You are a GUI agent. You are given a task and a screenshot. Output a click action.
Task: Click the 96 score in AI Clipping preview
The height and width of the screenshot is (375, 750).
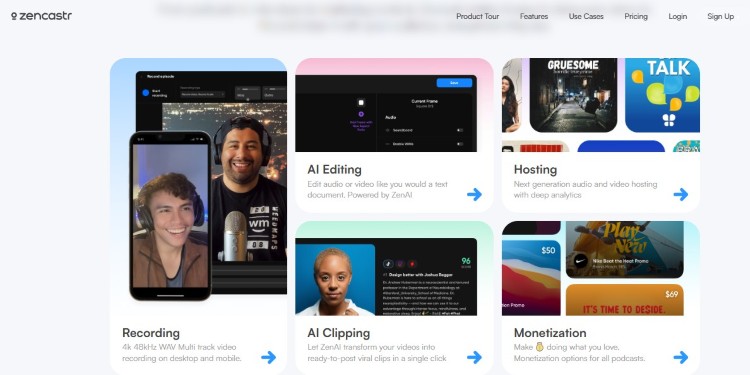465,261
